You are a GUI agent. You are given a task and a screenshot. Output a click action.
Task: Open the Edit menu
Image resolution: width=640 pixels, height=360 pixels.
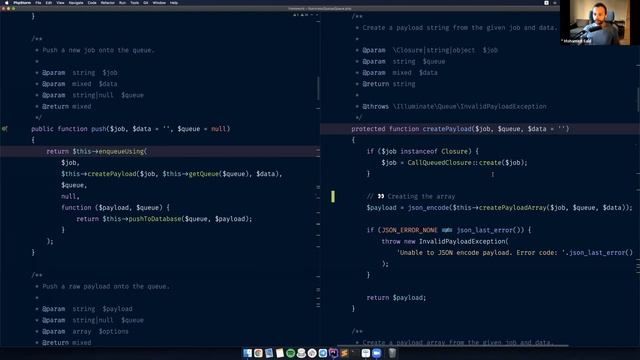49,2
